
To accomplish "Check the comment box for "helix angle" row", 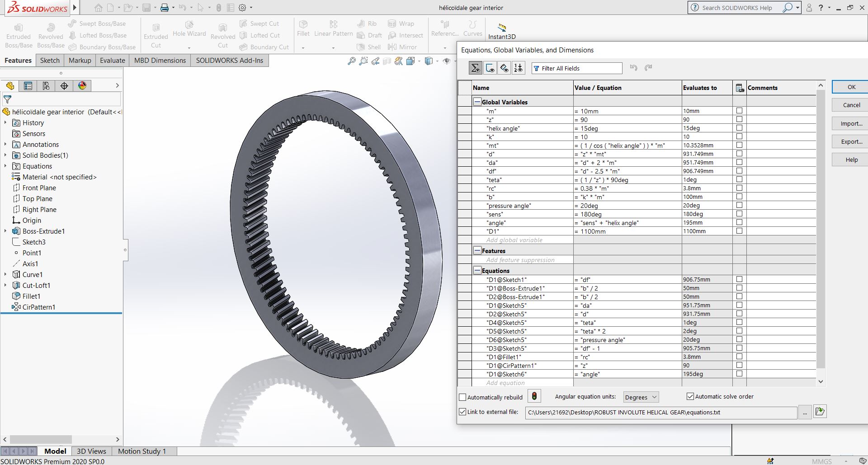I will [x=739, y=128].
